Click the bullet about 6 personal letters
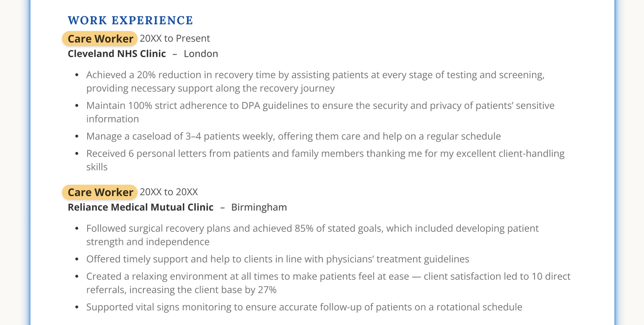Image resolution: width=644 pixels, height=325 pixels. [325, 154]
